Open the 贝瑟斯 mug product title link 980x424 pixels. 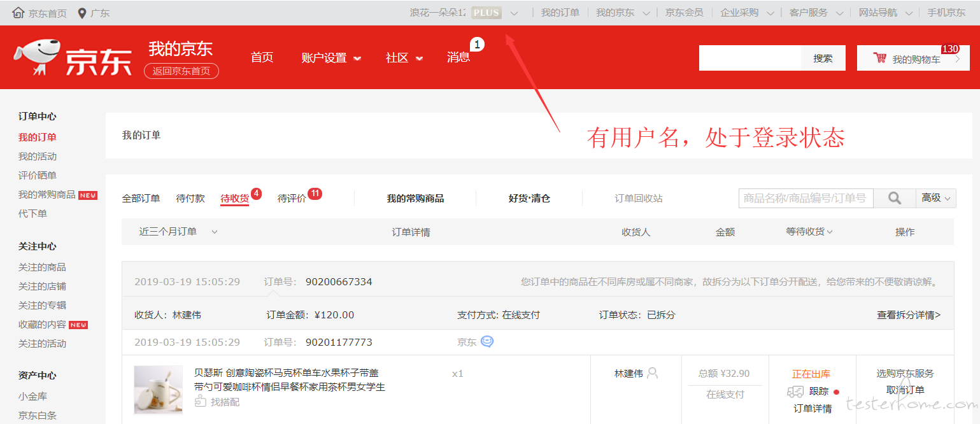[x=290, y=379]
